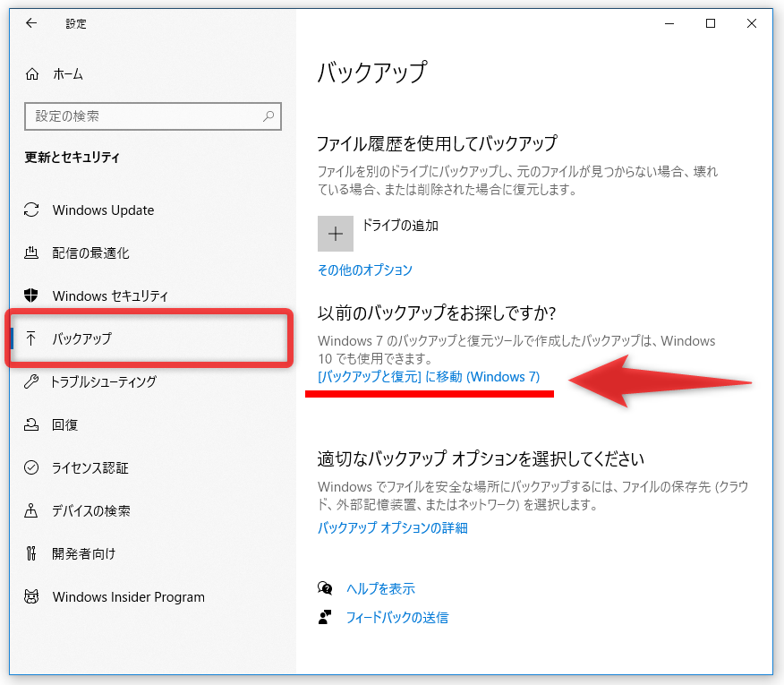This screenshot has width=784, height=685.
Task: Click the search magnifier icon
Action: click(268, 116)
